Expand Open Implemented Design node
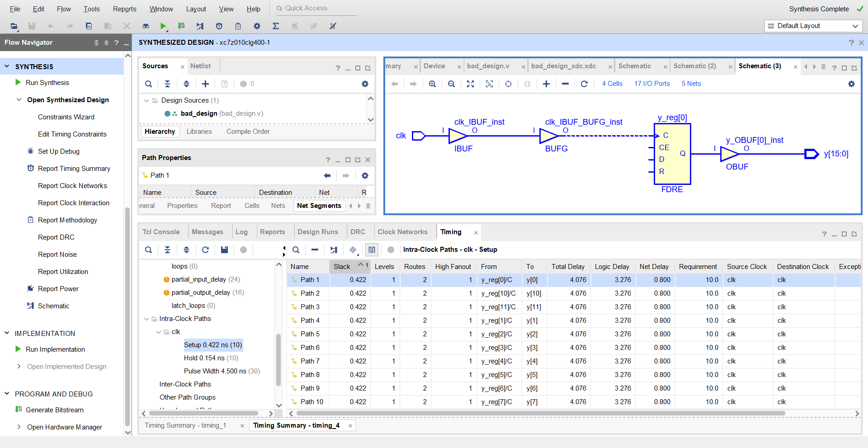 click(19, 366)
